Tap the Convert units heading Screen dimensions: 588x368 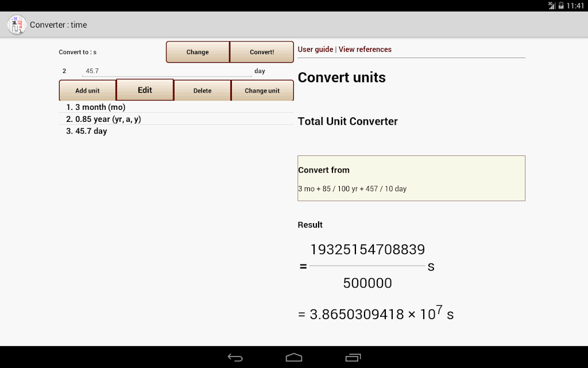(342, 78)
